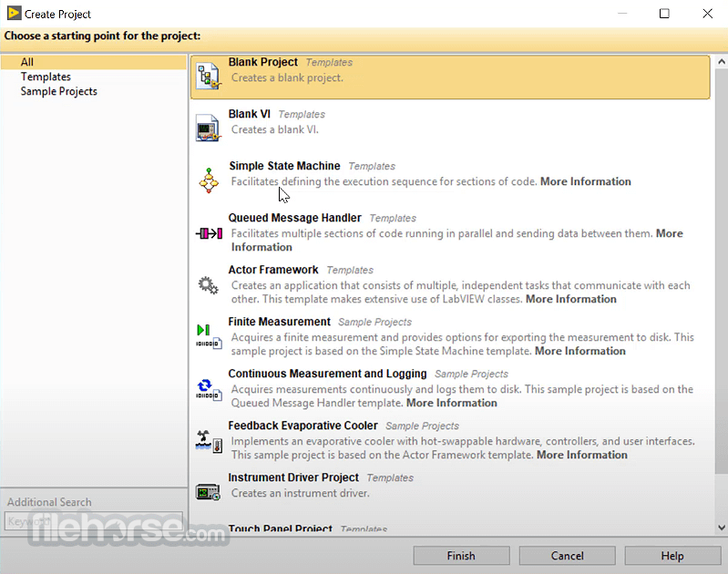The image size is (728, 574).
Task: Click the scroll down arrow
Action: [x=722, y=528]
